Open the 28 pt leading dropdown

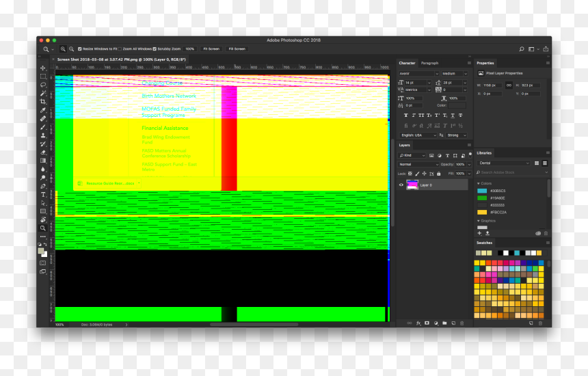[465, 83]
